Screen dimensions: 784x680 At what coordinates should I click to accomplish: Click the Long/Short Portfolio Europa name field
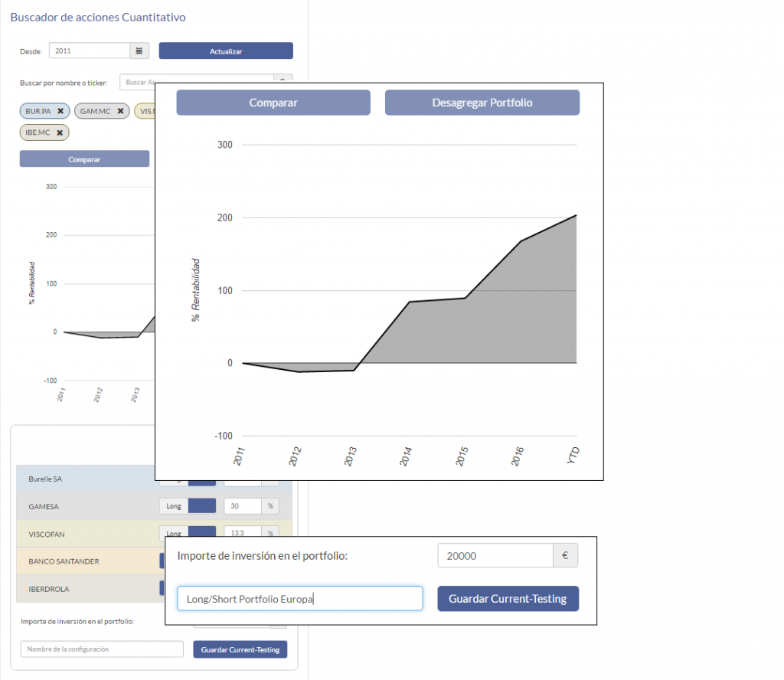coord(299,599)
